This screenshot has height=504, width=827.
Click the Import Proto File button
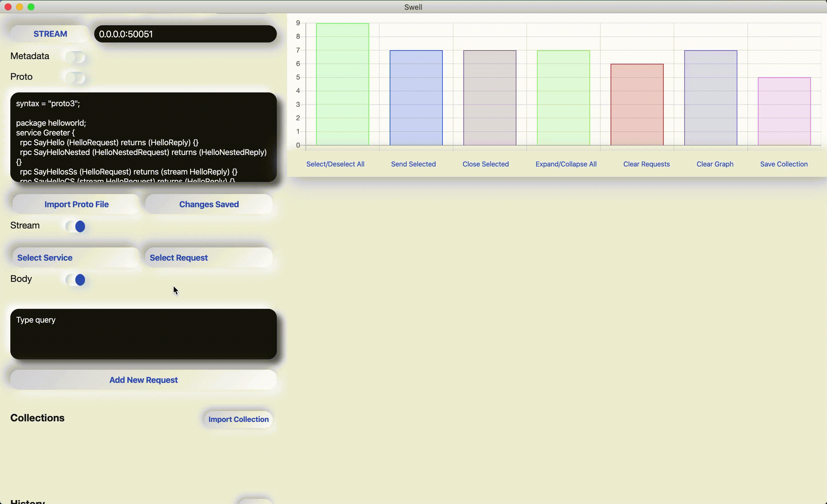(x=76, y=204)
